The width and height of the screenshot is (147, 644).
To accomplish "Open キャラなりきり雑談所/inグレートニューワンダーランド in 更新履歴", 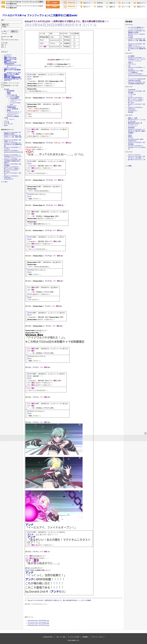I will 136,28.
